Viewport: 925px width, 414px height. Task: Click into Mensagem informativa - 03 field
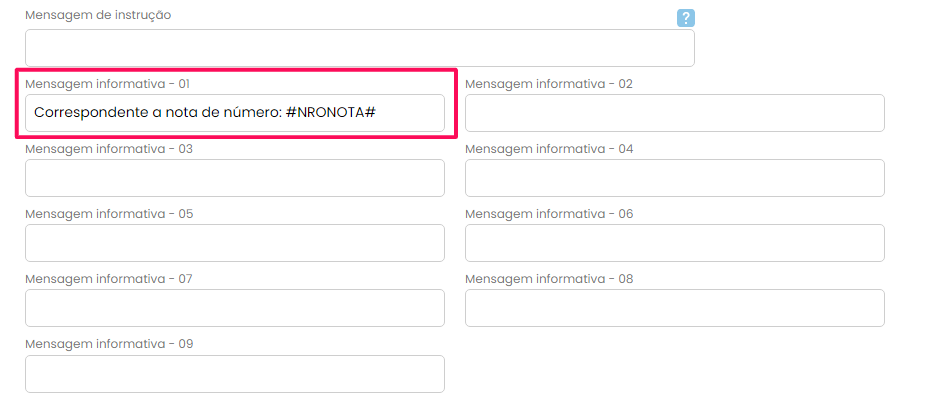pyautogui.click(x=235, y=178)
